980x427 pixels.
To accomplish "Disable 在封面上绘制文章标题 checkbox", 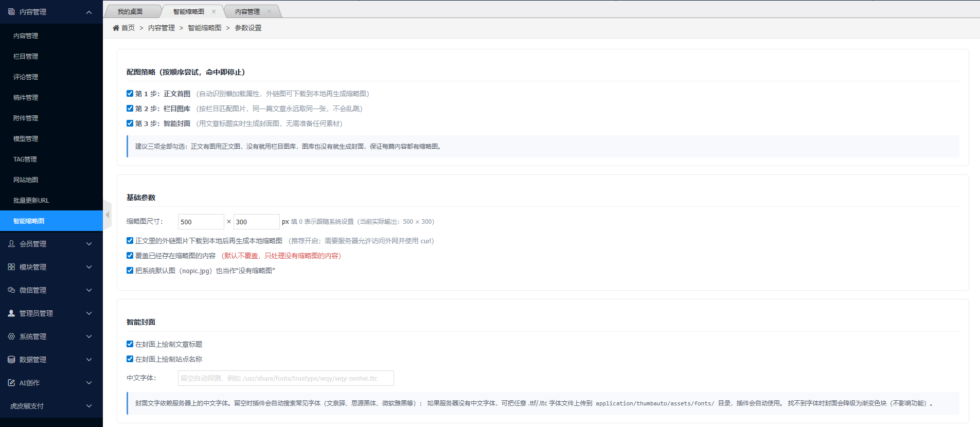I will coord(130,344).
